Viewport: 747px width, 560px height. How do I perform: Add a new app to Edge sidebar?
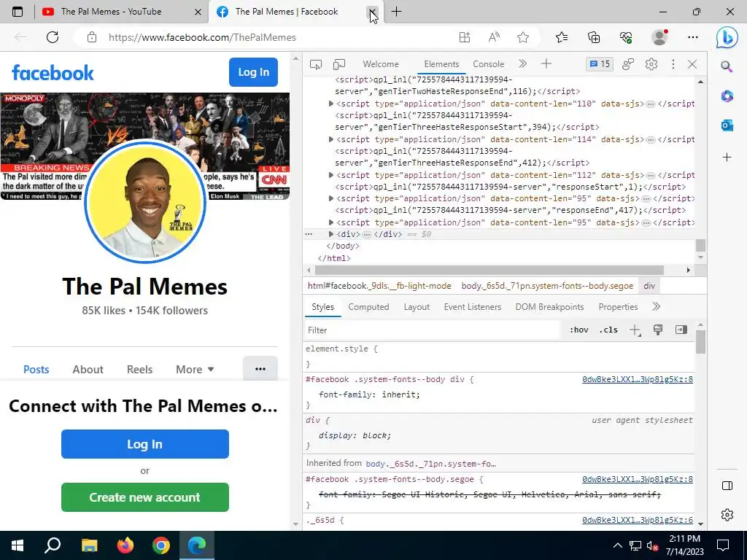[727, 157]
